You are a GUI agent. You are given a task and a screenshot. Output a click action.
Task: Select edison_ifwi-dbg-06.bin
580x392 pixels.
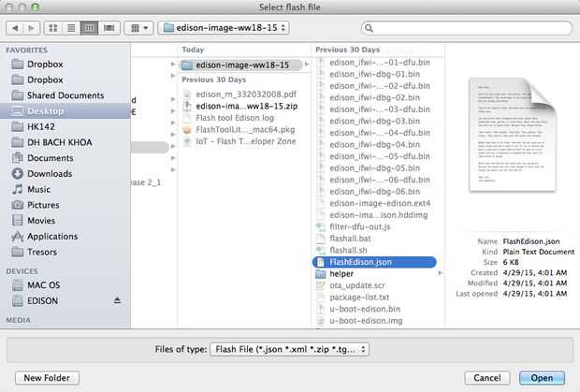[377, 192]
